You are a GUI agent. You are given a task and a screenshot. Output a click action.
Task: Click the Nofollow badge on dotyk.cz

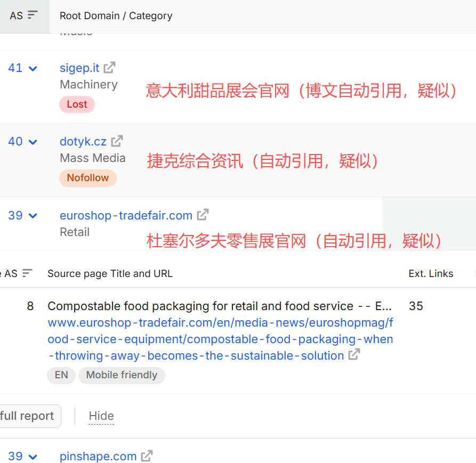(x=88, y=178)
